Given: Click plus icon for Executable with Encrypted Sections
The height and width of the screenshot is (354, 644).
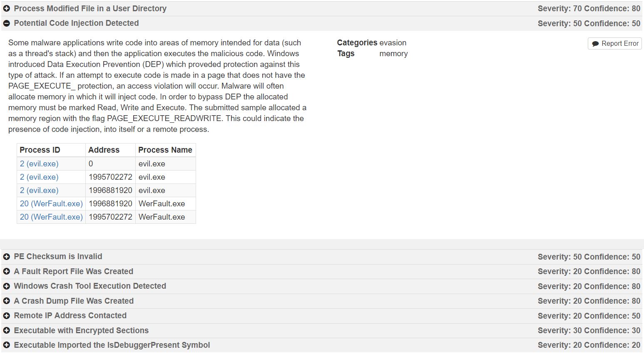Looking at the screenshot, I should coord(7,331).
